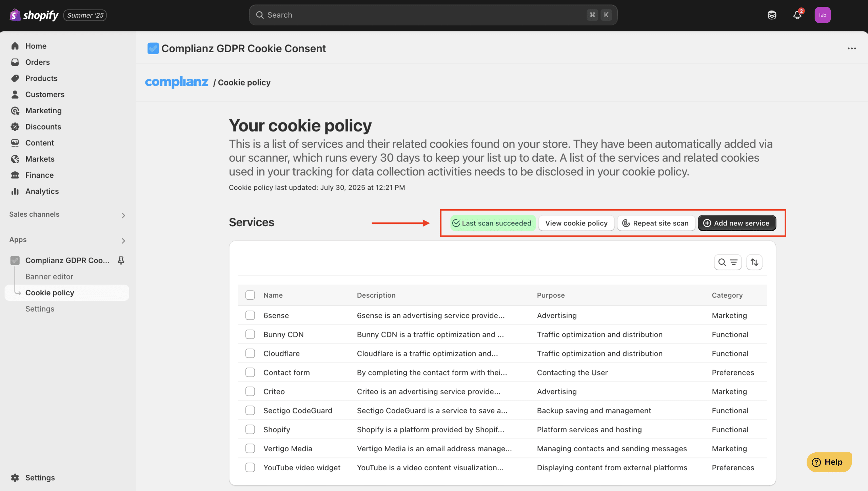868x491 pixels.
Task: Sort by the Name column header
Action: (x=273, y=295)
